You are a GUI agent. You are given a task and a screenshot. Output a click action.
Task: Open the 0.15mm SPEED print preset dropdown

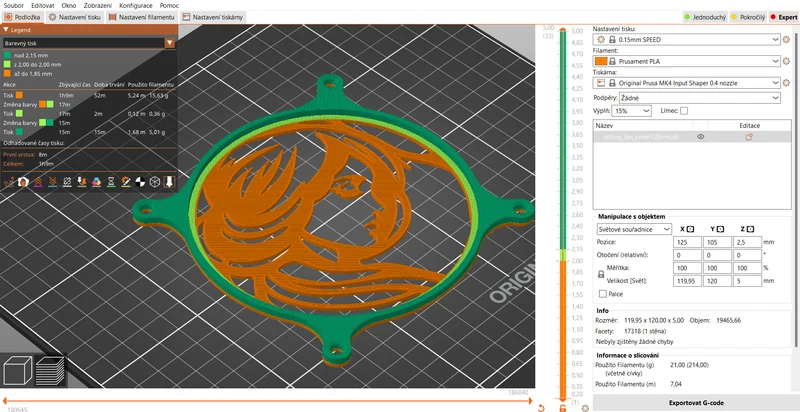pos(687,39)
